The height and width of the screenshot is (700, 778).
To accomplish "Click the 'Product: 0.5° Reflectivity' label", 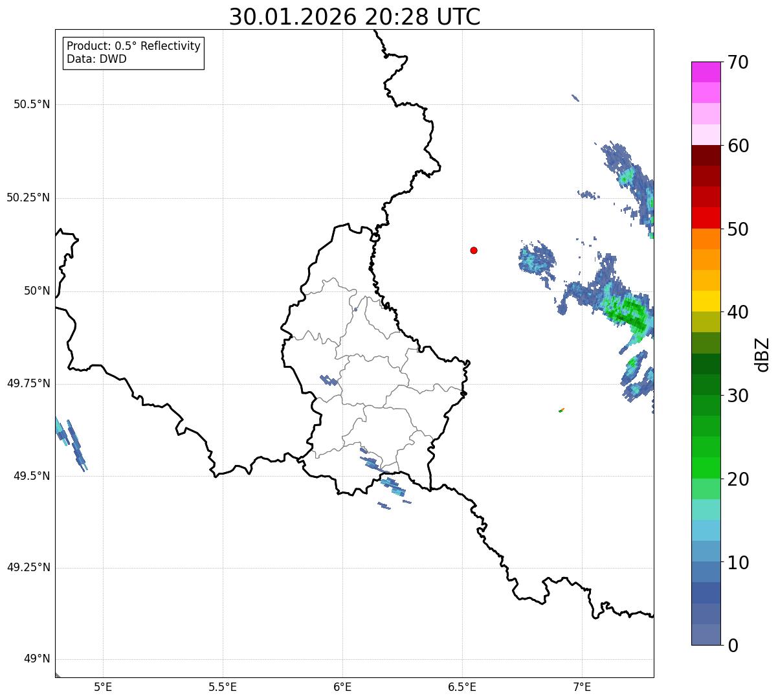I will click(133, 46).
